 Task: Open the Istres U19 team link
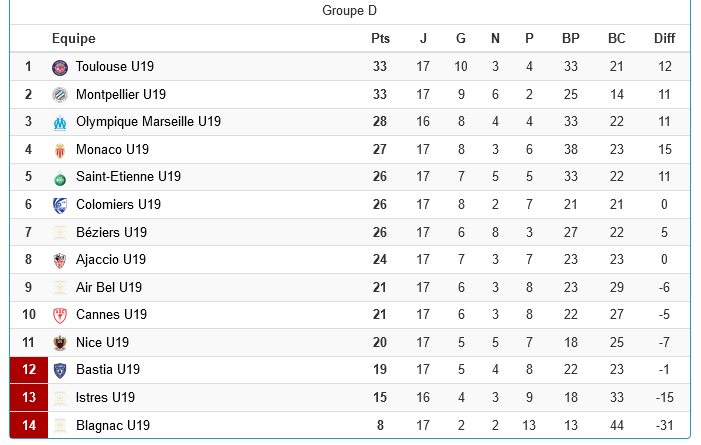pyautogui.click(x=105, y=397)
